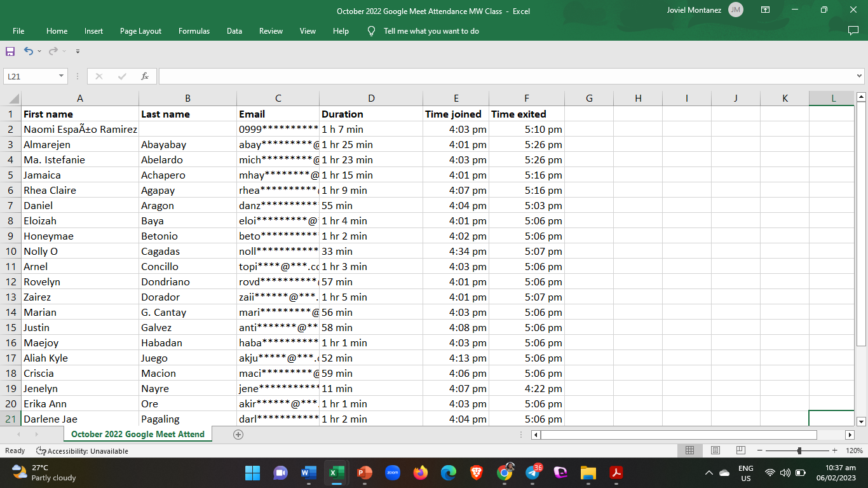868x488 pixels.
Task: Open the Comments pane icon
Action: 853,30
